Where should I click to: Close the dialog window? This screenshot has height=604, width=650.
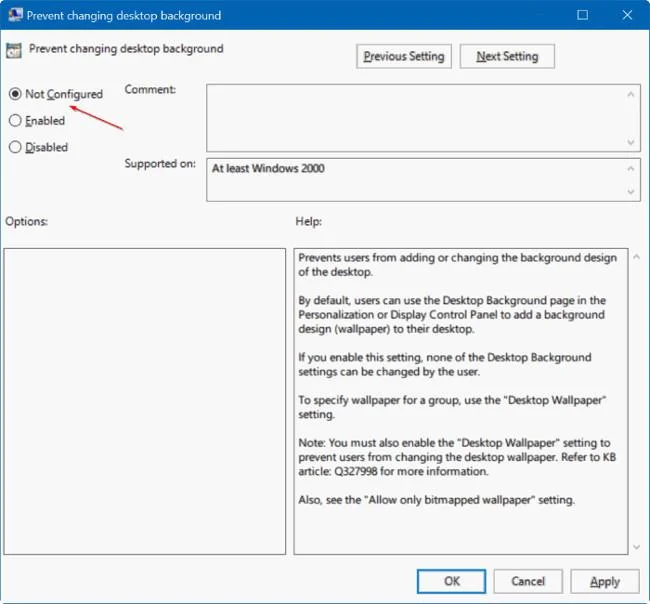point(627,15)
